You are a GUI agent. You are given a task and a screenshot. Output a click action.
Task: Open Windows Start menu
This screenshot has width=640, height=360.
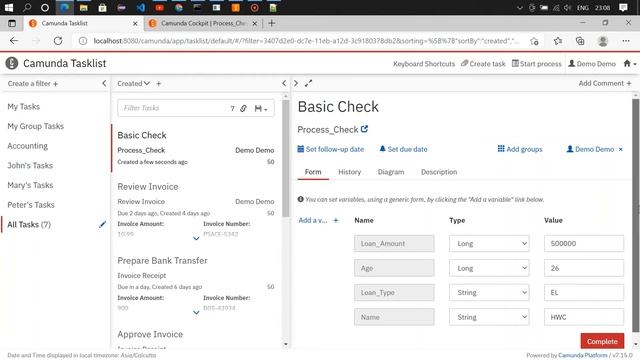[9, 7]
